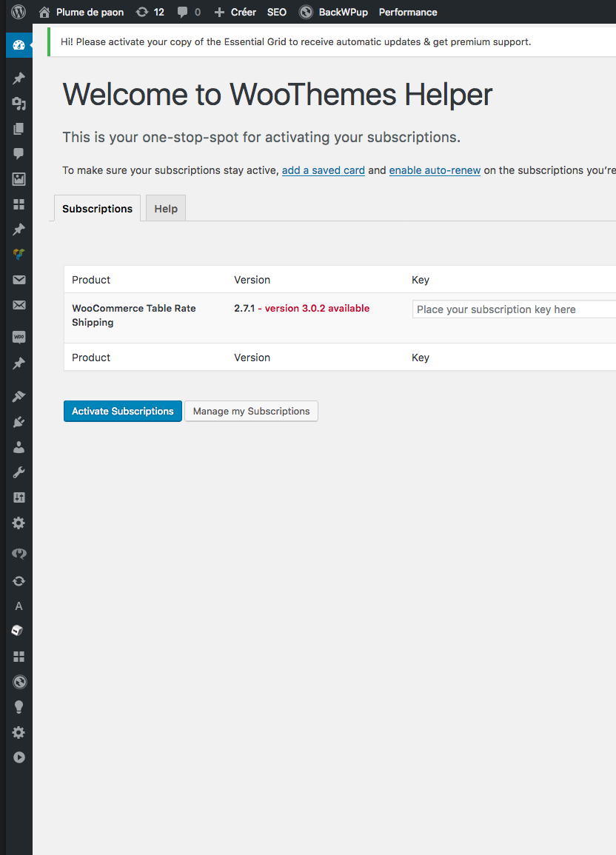Screen dimensions: 616x855
Task: Visit site Plume de paon
Action: point(81,12)
